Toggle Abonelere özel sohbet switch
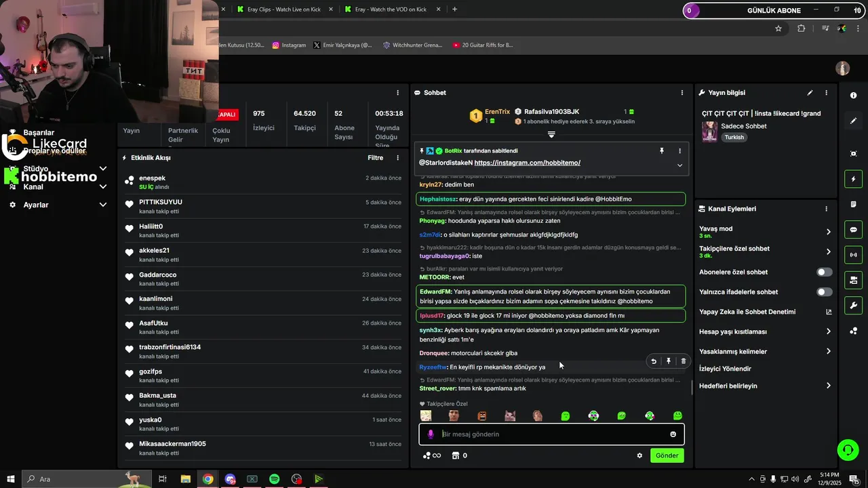The height and width of the screenshot is (488, 868). tap(824, 272)
